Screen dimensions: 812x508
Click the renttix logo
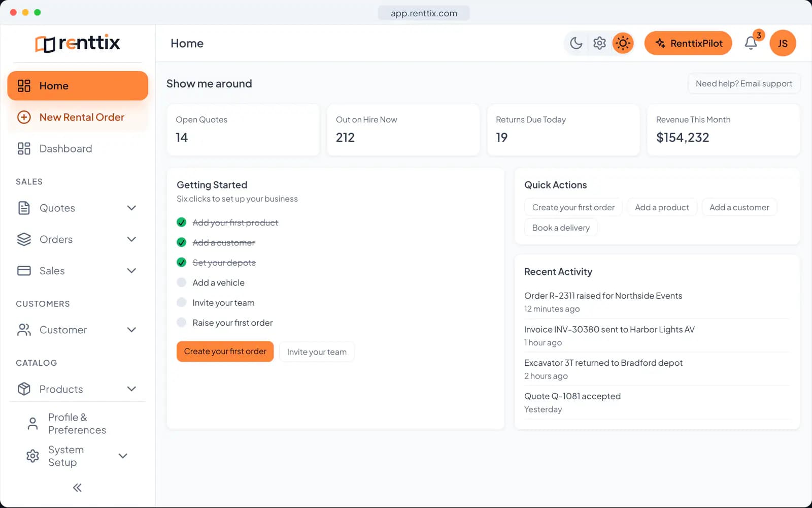tap(77, 43)
